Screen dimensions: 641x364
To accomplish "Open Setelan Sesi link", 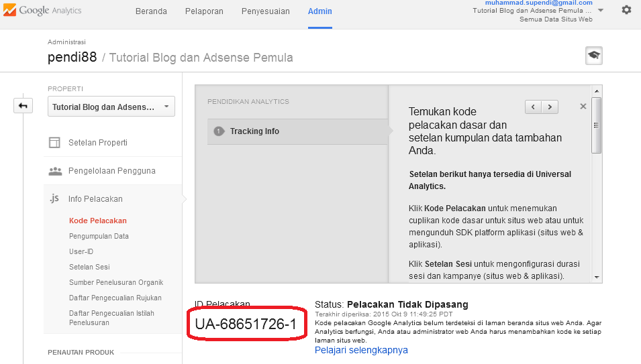I will point(89,267).
